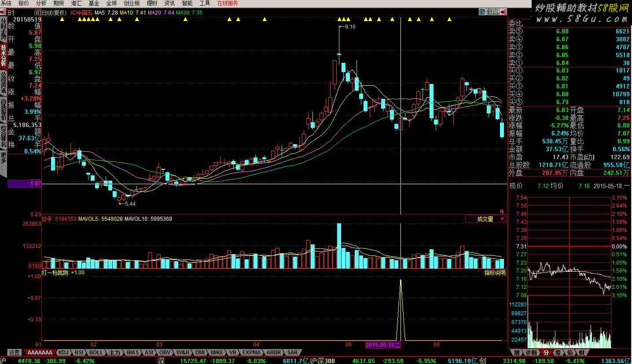Switch to the 主力 indicator tab
Viewport: 632px width, 364px height.
coord(114,352)
